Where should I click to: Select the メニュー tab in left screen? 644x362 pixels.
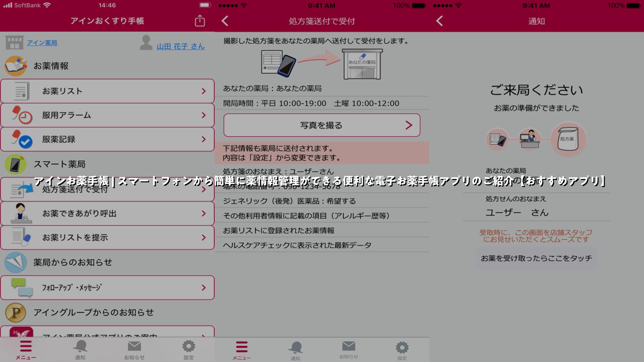26,350
